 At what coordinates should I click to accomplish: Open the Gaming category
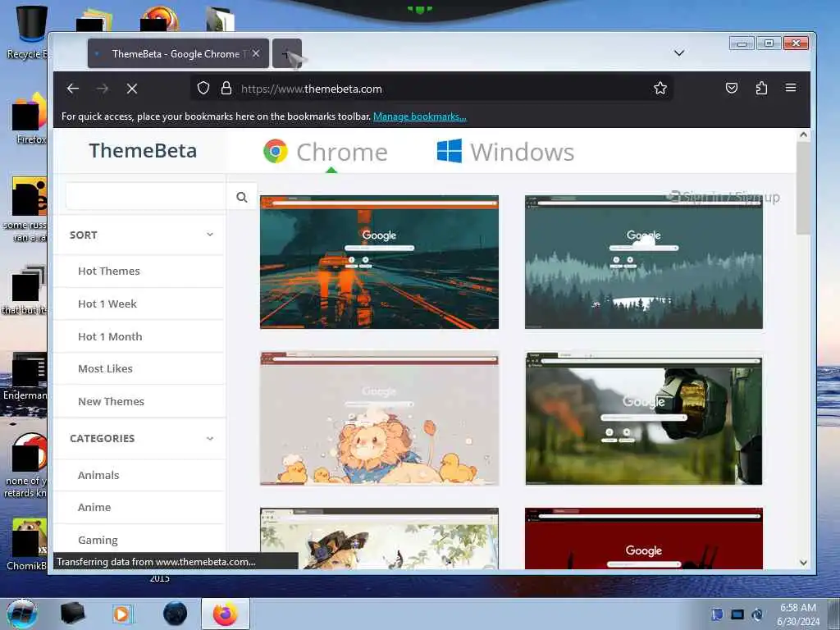98,540
